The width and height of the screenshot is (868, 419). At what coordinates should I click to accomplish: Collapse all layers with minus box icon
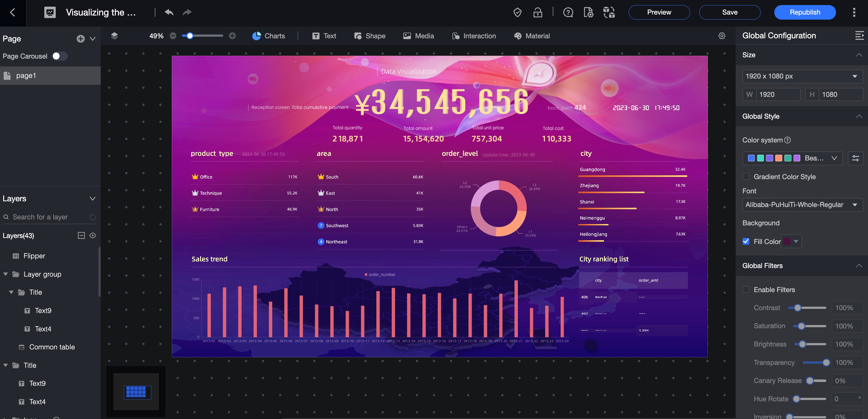pos(81,235)
